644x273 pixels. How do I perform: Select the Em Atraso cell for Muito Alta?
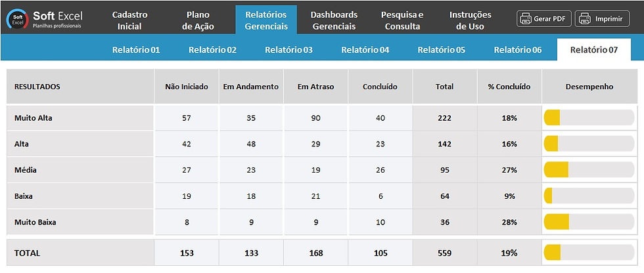316,118
